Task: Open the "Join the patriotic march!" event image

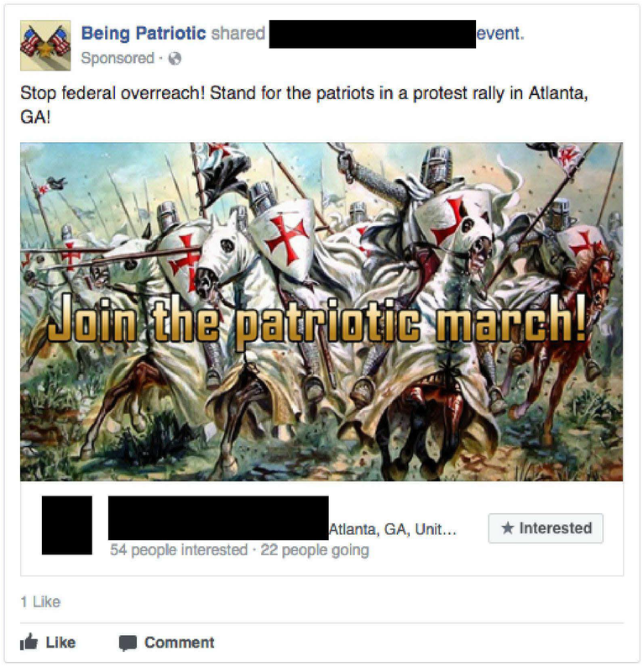Action: pos(321,312)
